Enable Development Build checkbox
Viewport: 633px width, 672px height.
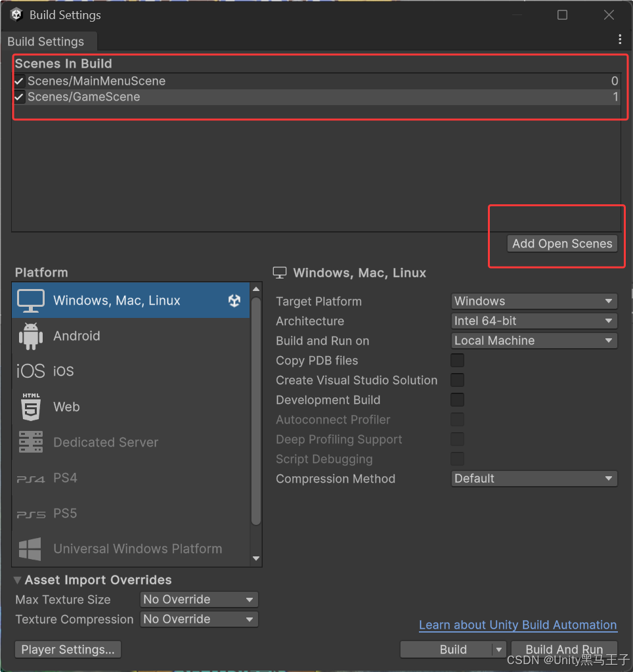click(457, 400)
